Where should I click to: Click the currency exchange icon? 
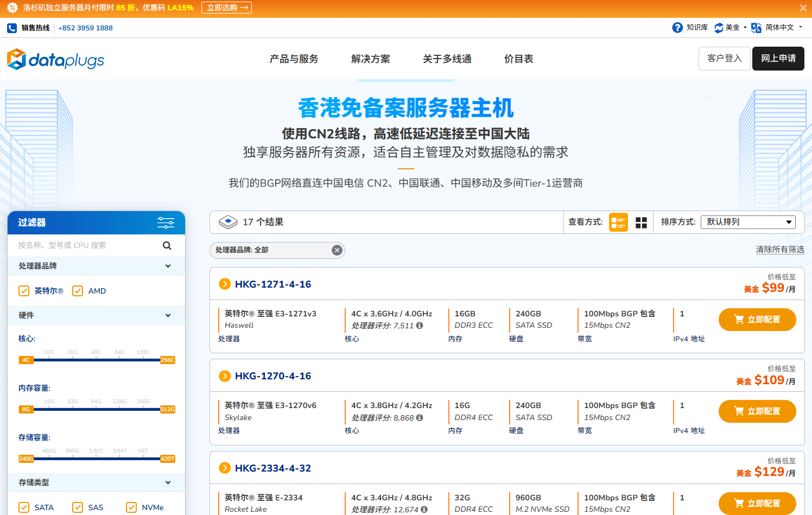(719, 28)
